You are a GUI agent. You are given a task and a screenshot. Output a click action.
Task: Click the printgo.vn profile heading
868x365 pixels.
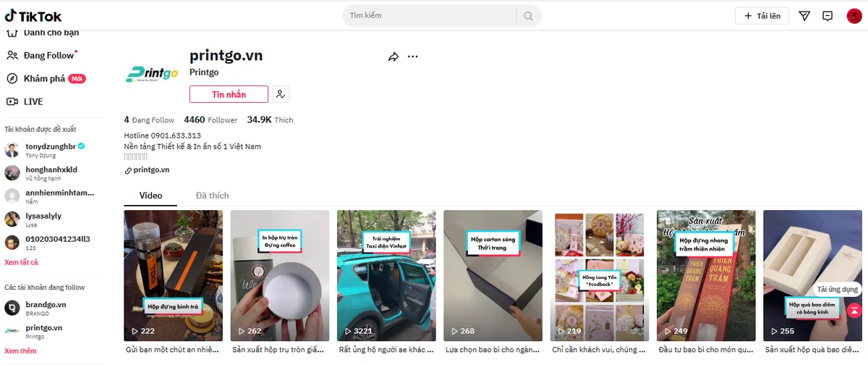[x=226, y=56]
